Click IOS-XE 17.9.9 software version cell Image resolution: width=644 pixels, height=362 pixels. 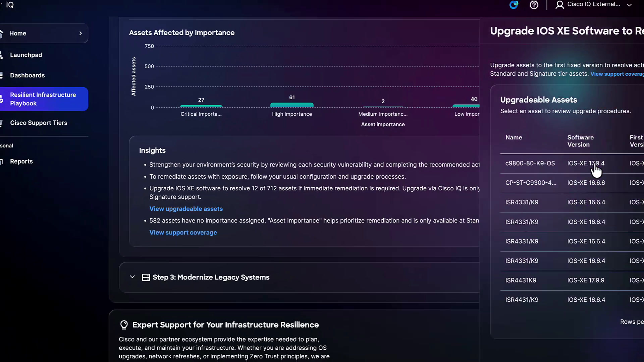pyautogui.click(x=586, y=280)
